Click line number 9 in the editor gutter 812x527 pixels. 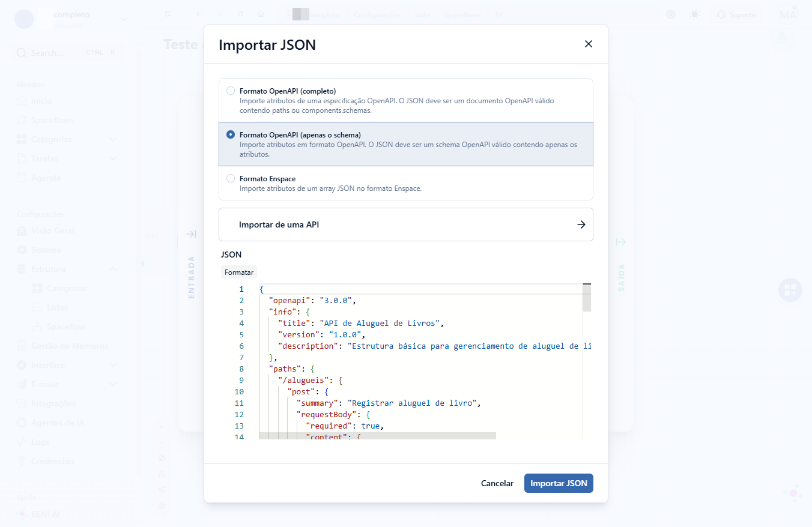[x=241, y=380]
